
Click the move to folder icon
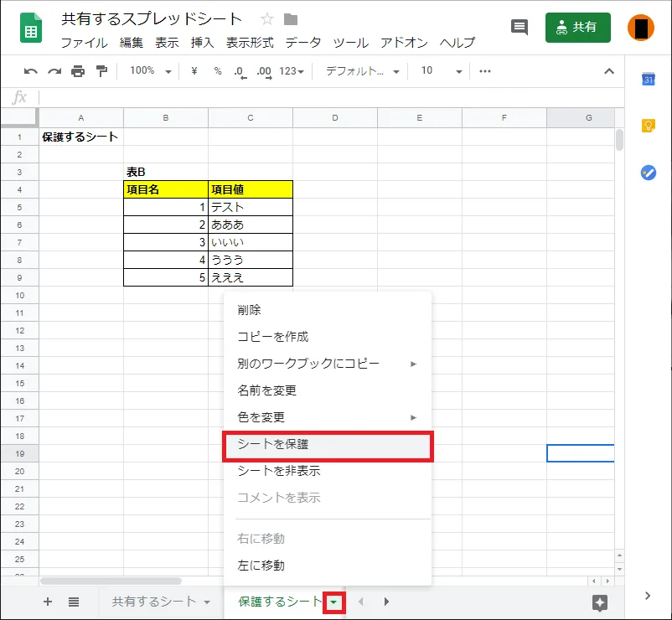click(x=291, y=19)
